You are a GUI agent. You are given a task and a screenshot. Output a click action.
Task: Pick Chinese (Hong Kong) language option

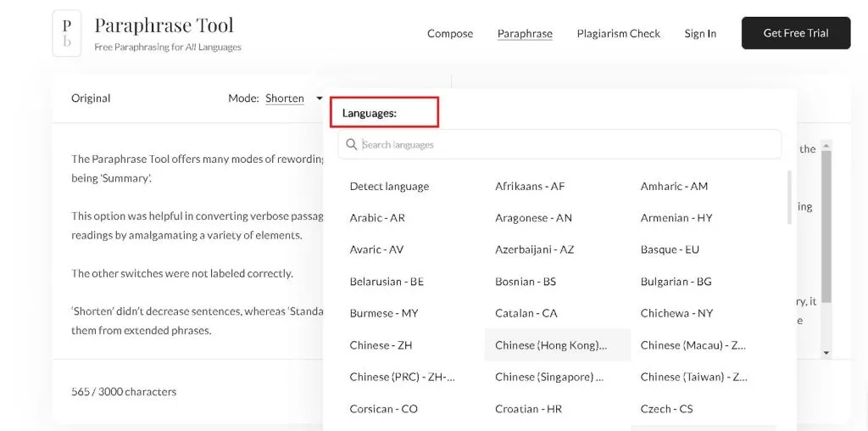pyautogui.click(x=552, y=345)
